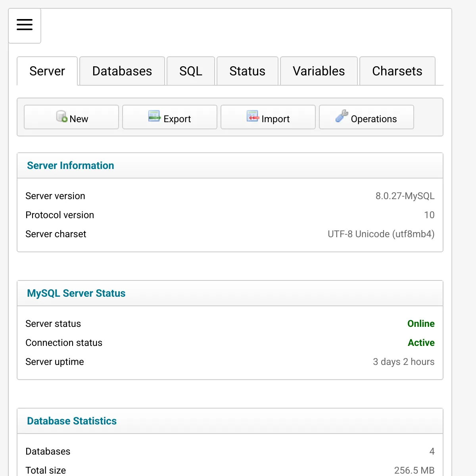Click the New button label
Screen dimensions: 476x476
pos(79,119)
